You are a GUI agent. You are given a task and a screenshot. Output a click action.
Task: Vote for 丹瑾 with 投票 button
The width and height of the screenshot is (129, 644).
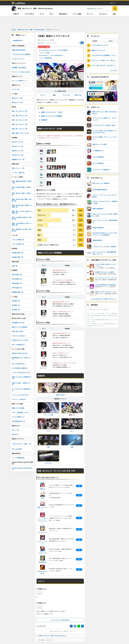tap(80, 240)
